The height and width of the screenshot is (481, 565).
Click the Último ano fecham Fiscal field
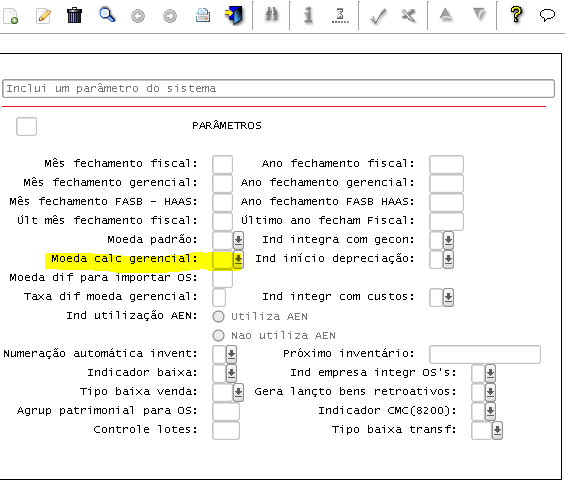(x=446, y=221)
